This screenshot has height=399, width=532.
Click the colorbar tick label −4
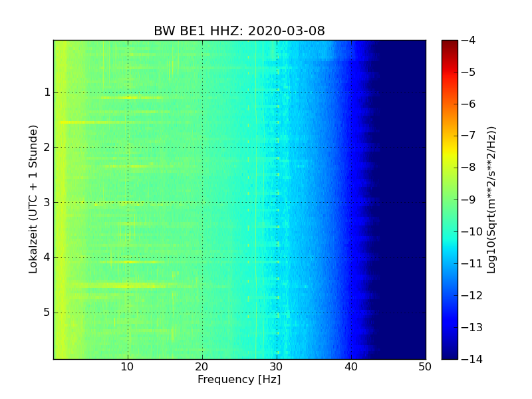[x=469, y=40]
